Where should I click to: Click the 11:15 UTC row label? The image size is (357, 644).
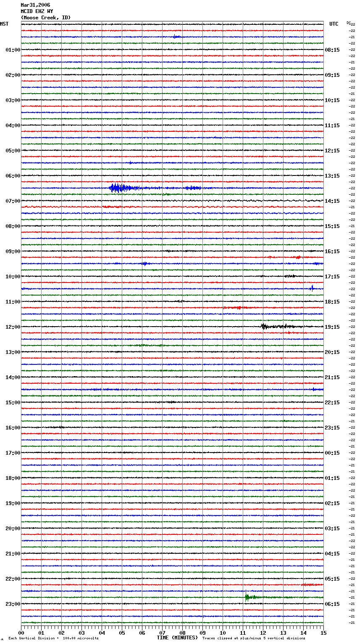tap(332, 126)
